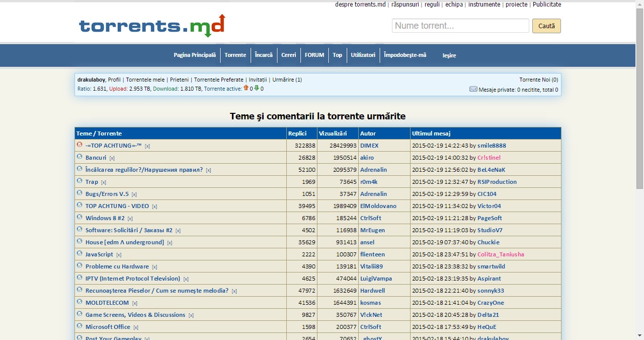Click the topic icon beside Trap
The width and height of the screenshot is (644, 340).
pos(79,181)
